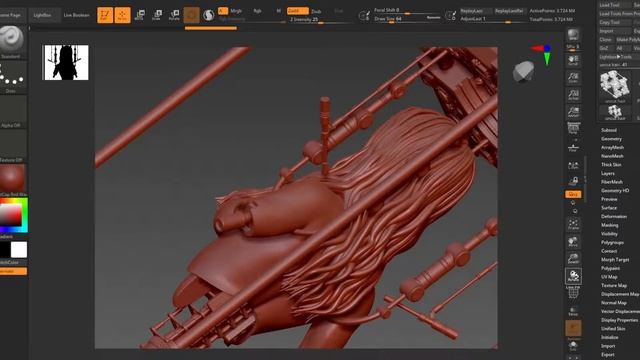Toggle the Zadd button
The height and width of the screenshot is (360, 640).
point(298,11)
